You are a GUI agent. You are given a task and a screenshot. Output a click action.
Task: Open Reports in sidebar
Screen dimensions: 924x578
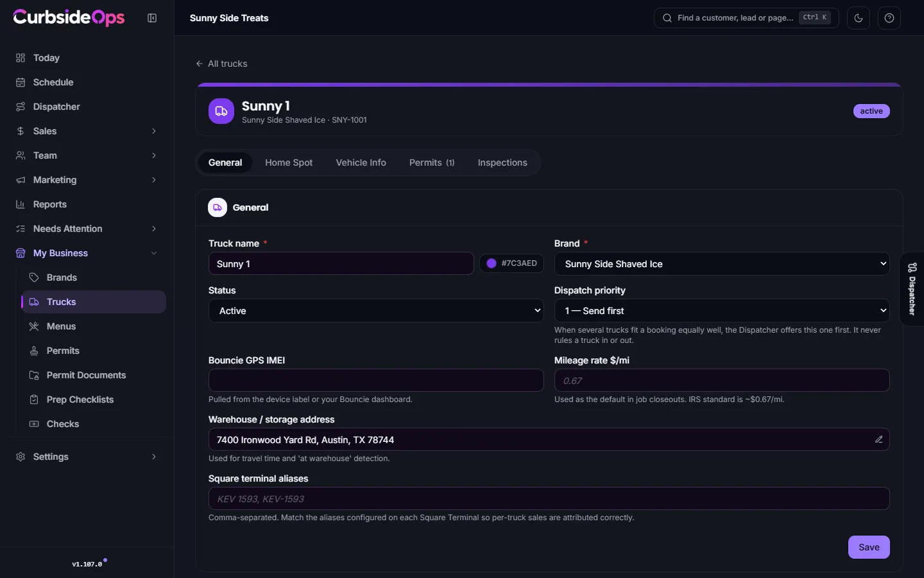click(87, 204)
